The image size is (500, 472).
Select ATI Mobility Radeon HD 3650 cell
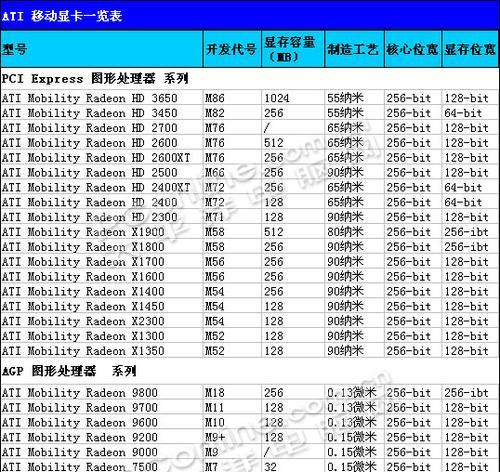pyautogui.click(x=101, y=98)
